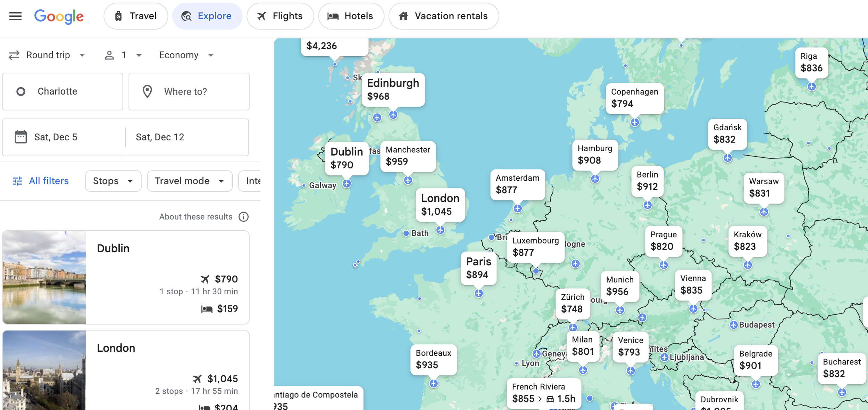Open the Venice $793 map label

[631, 347]
